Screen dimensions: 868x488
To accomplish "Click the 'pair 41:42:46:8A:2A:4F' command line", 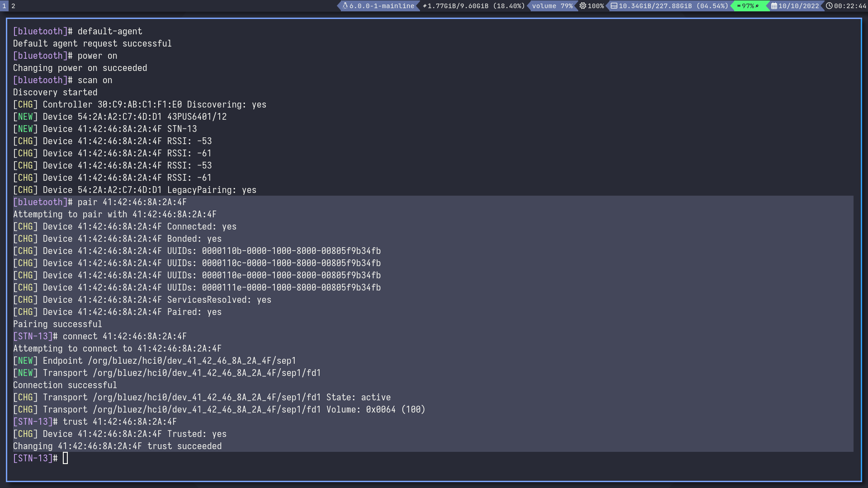I will coord(132,202).
